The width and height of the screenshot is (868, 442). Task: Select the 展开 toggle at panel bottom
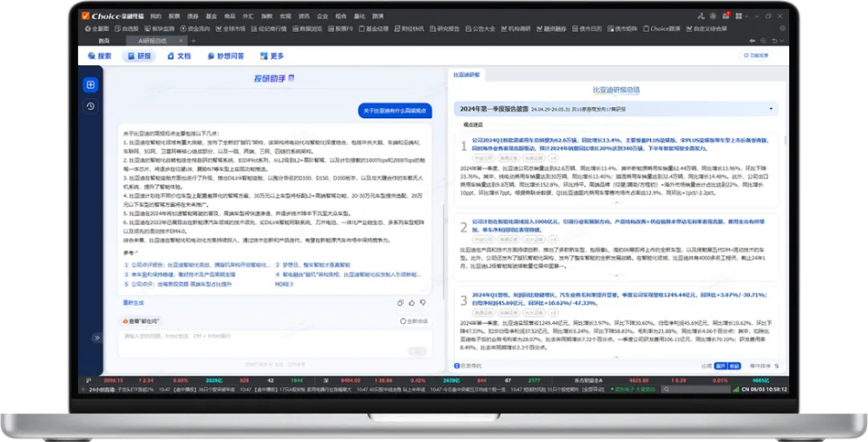pos(720,366)
